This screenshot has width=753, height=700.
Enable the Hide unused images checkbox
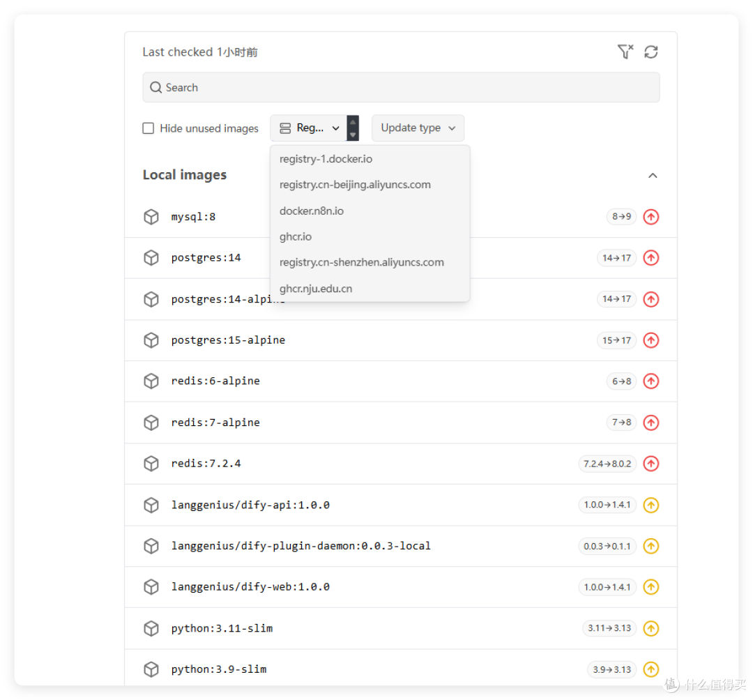(x=148, y=128)
